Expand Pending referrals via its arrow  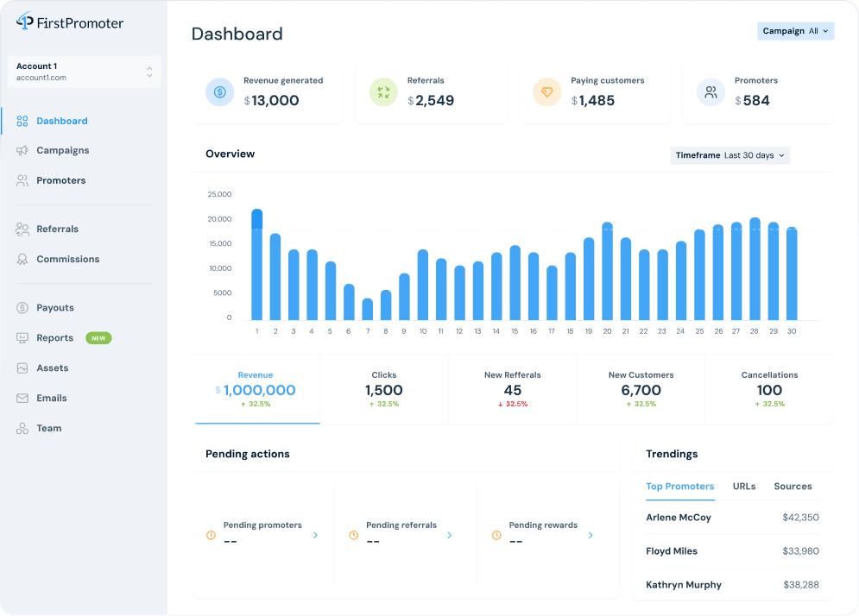point(449,536)
